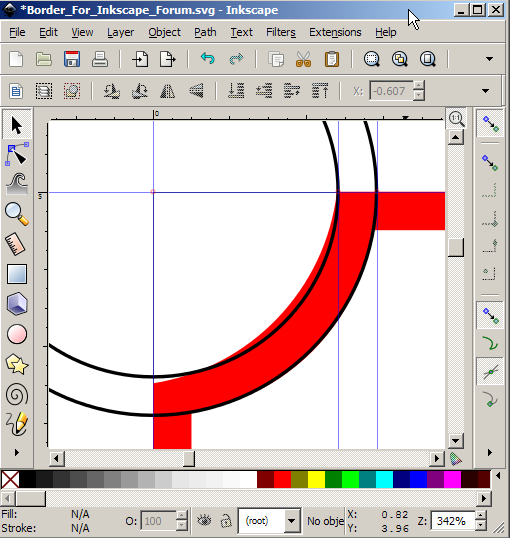
Task: Click the no-color X swatch
Action: click(10, 479)
